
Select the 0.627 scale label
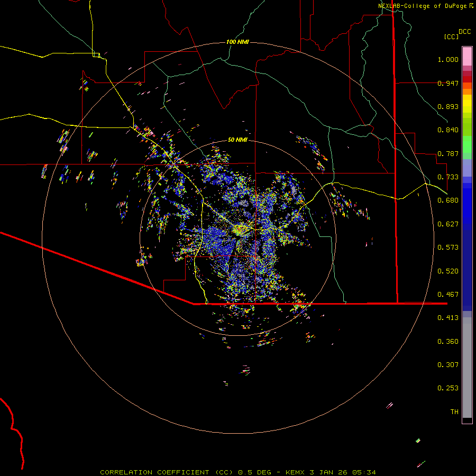point(448,224)
